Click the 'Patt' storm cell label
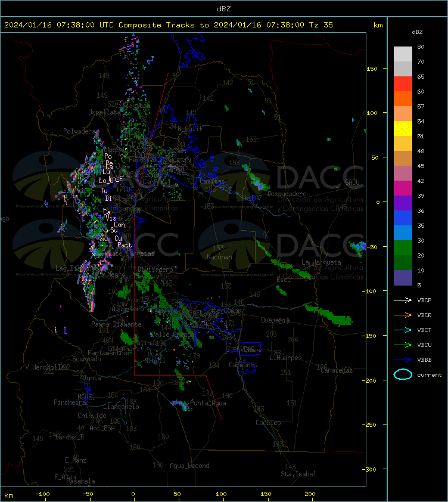This screenshot has width=448, height=502. pos(125,245)
